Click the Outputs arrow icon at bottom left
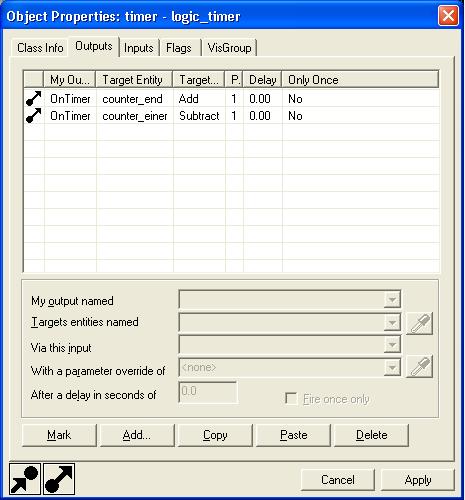Screen dimensions: 465x500 click(59, 479)
